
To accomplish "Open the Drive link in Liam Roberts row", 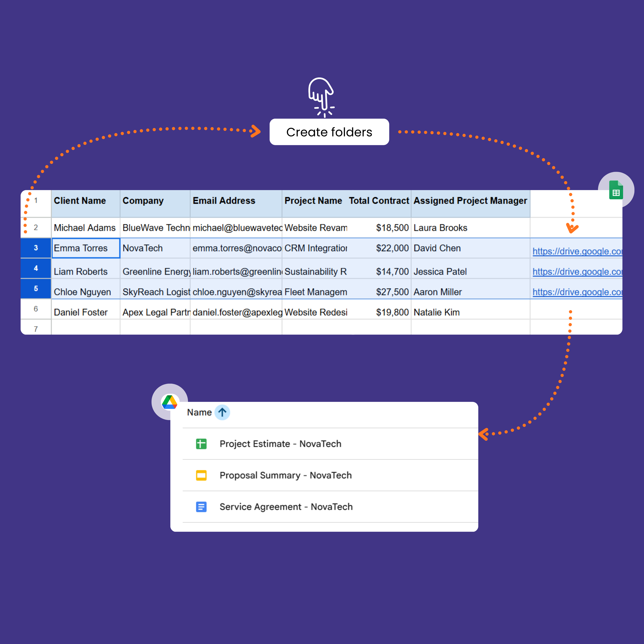I will pyautogui.click(x=577, y=272).
